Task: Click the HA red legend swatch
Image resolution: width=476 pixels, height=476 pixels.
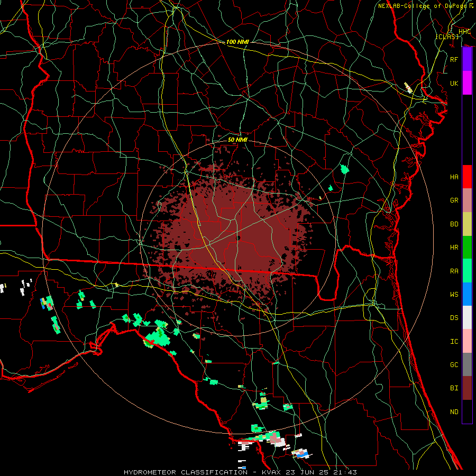Action: pos(467,177)
